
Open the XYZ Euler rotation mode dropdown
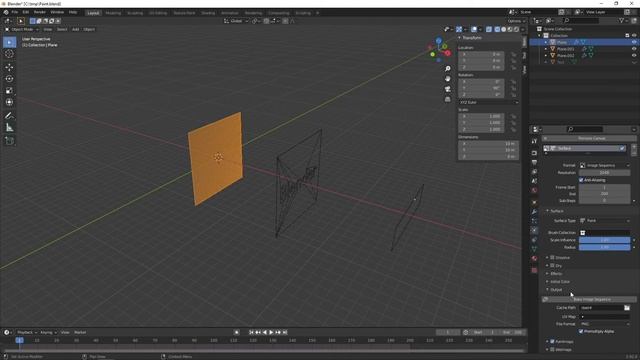tap(489, 102)
